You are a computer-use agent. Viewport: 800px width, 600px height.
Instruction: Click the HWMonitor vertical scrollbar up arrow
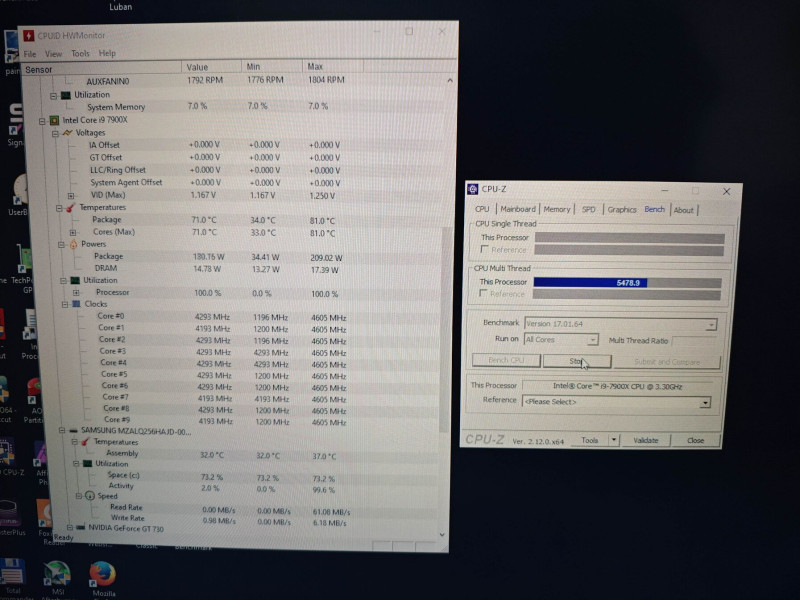click(x=449, y=81)
